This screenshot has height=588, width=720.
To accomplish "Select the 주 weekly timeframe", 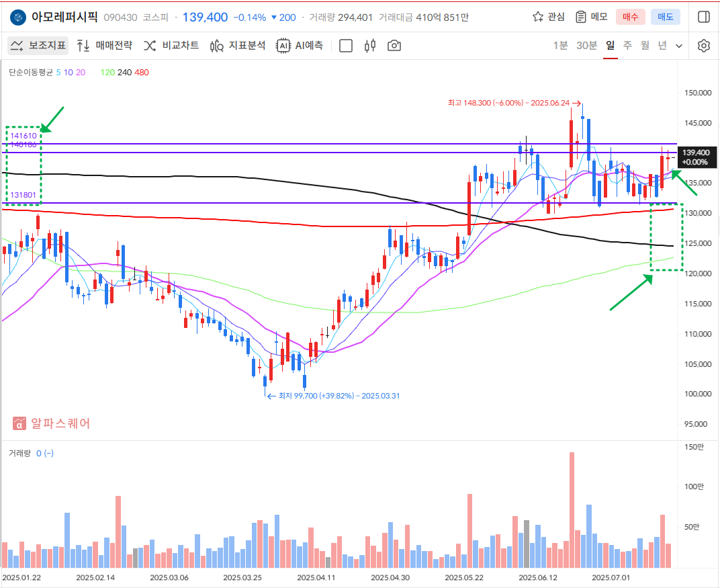I will pyautogui.click(x=628, y=46).
